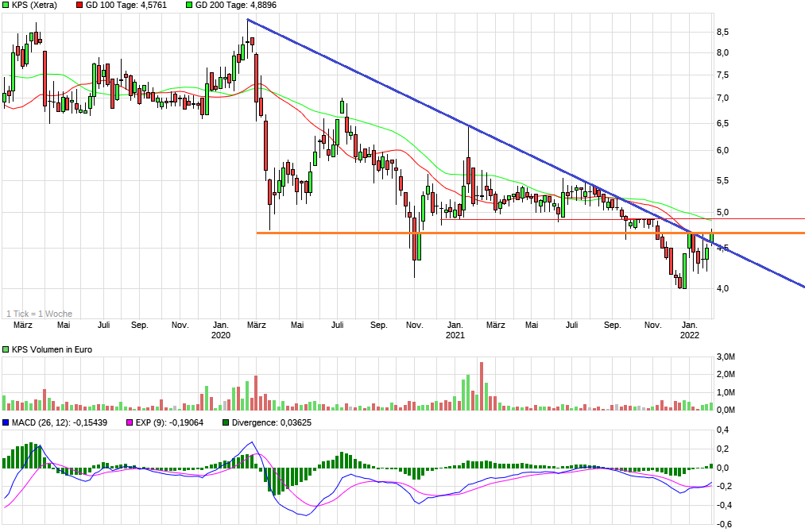Click the magenta EXP (9) legend icon
805x532 pixels.
tap(130, 423)
